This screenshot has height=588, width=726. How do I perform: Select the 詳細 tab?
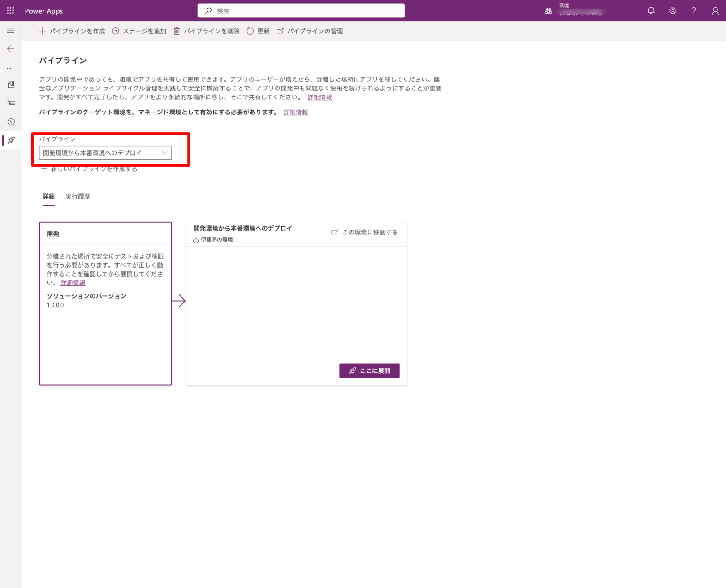click(49, 196)
